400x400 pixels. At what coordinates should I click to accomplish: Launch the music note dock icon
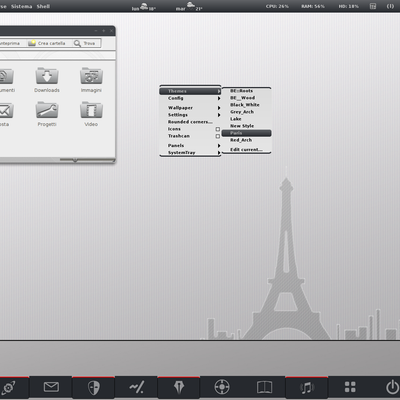point(307,388)
